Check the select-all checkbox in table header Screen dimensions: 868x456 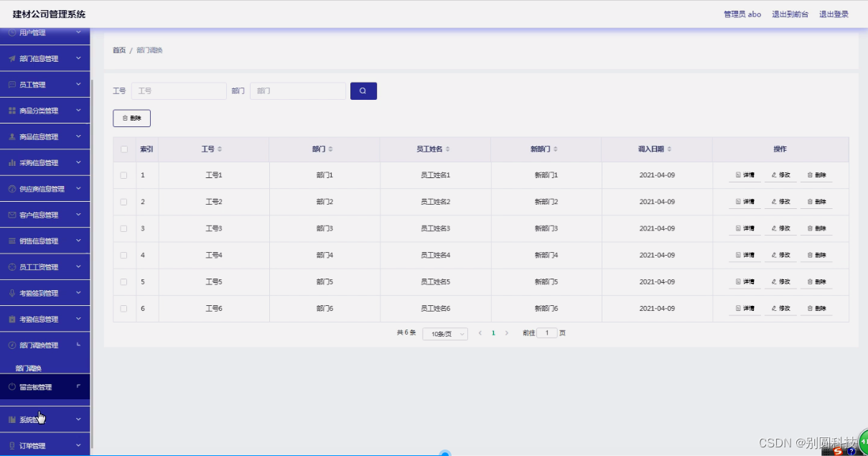[122, 149]
